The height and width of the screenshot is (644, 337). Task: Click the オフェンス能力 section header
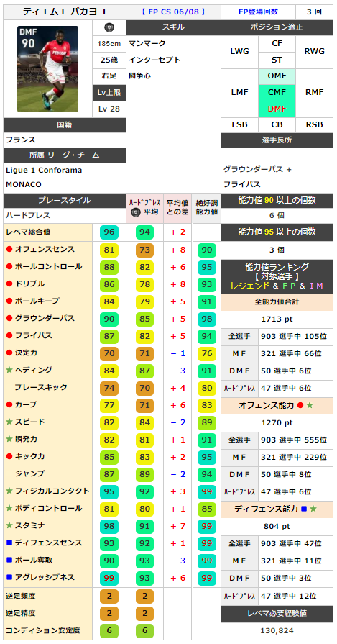277,405
